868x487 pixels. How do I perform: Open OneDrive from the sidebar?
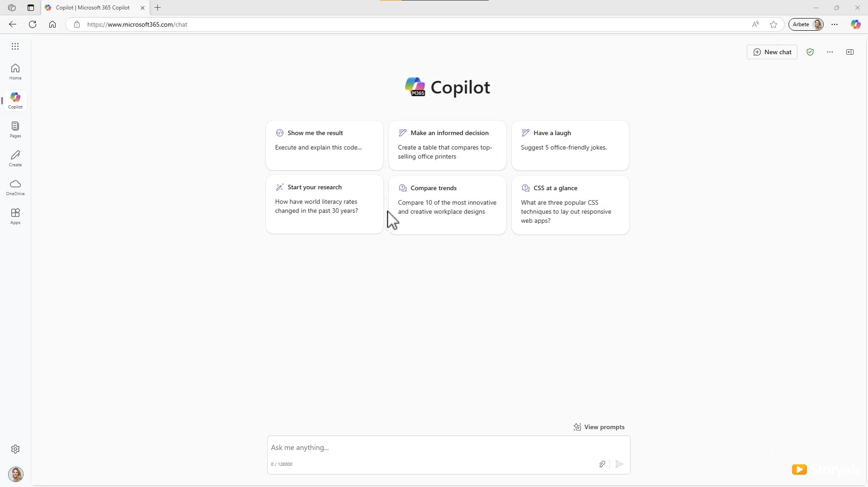click(15, 187)
